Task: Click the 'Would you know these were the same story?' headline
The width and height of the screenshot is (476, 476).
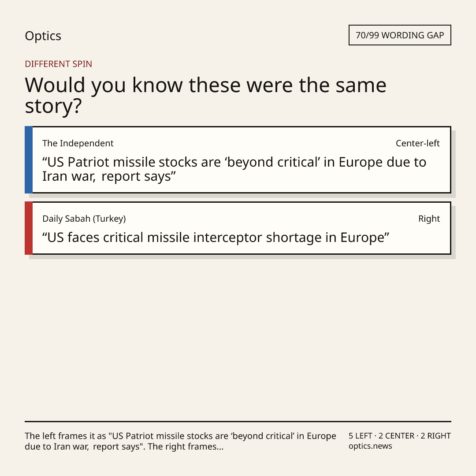Action: 205,95
